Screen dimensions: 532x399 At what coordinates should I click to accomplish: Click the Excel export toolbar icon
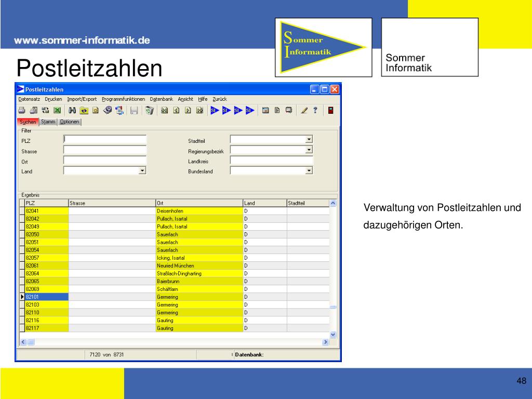pyautogui.click(x=57, y=110)
